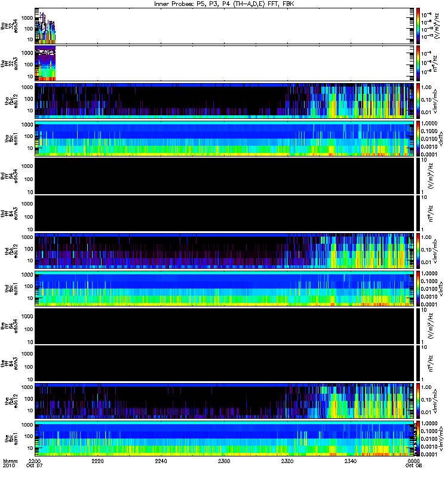This screenshot has width=448, height=478.
Task: Click the color bar beside the fbk edc12 panel
Action: click(x=418, y=401)
